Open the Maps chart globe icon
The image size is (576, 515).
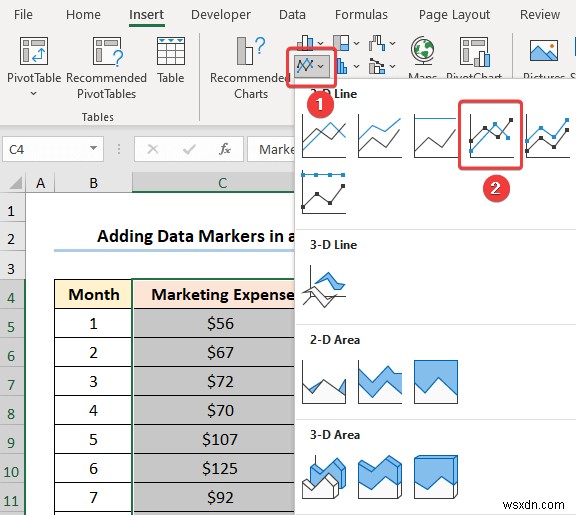coord(422,51)
